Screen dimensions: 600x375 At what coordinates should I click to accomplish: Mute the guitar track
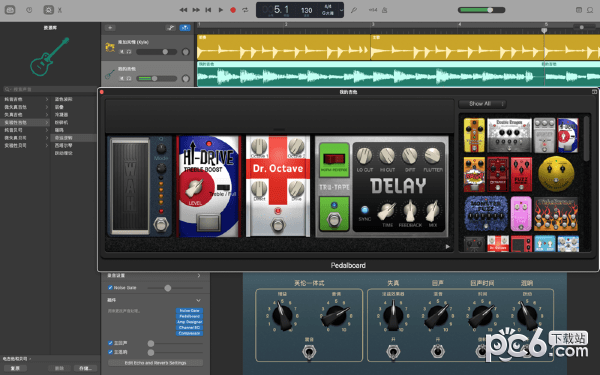(x=122, y=78)
